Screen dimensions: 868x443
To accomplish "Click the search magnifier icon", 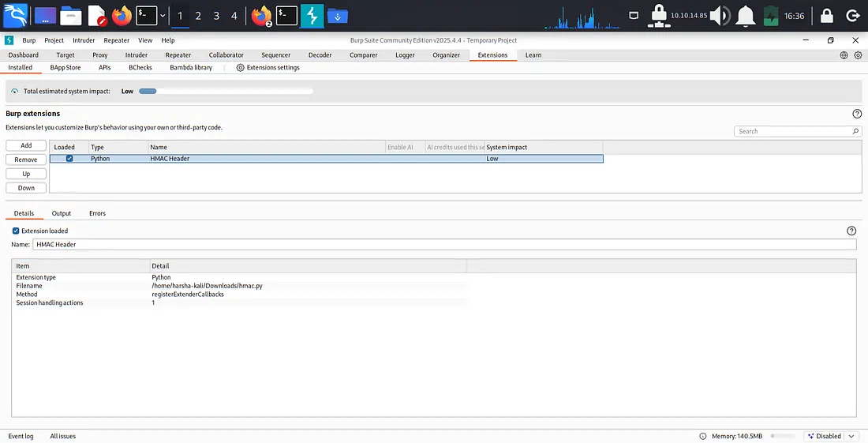I will click(855, 131).
